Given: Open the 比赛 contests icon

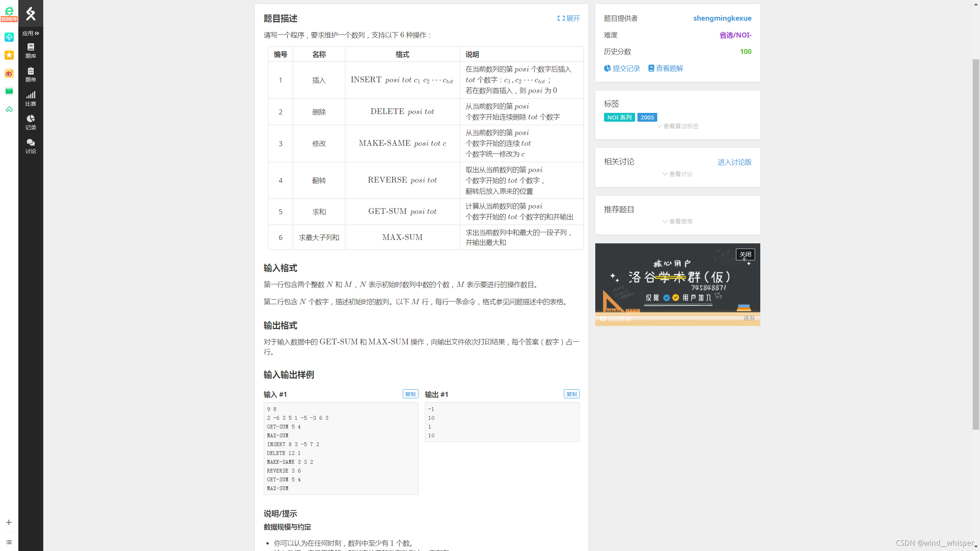Looking at the screenshot, I should click(31, 98).
